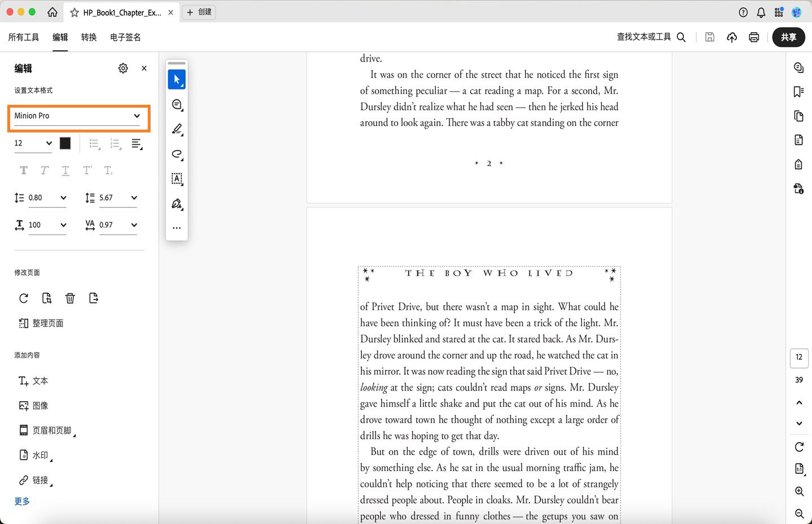The image size is (812, 524).
Task: Select the freehand draw lasso tool
Action: (x=176, y=154)
